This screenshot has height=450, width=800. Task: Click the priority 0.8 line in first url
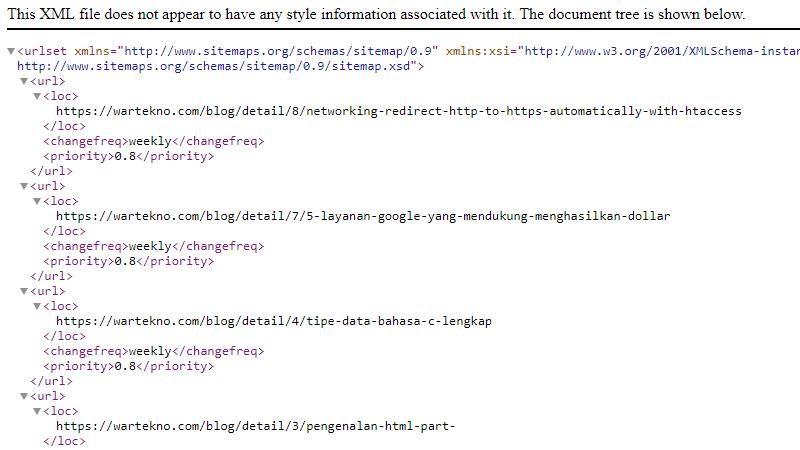pyautogui.click(x=129, y=156)
